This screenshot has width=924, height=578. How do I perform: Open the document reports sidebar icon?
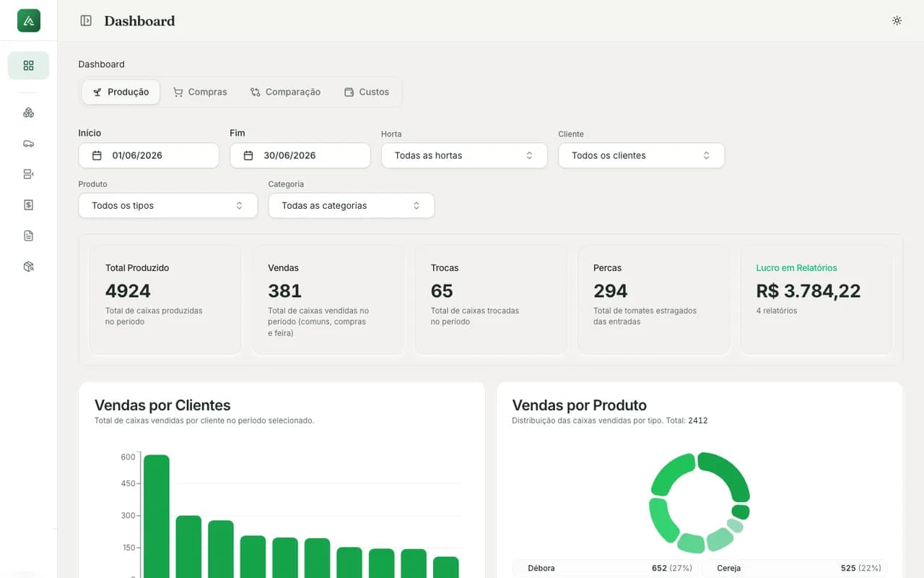pyautogui.click(x=29, y=236)
